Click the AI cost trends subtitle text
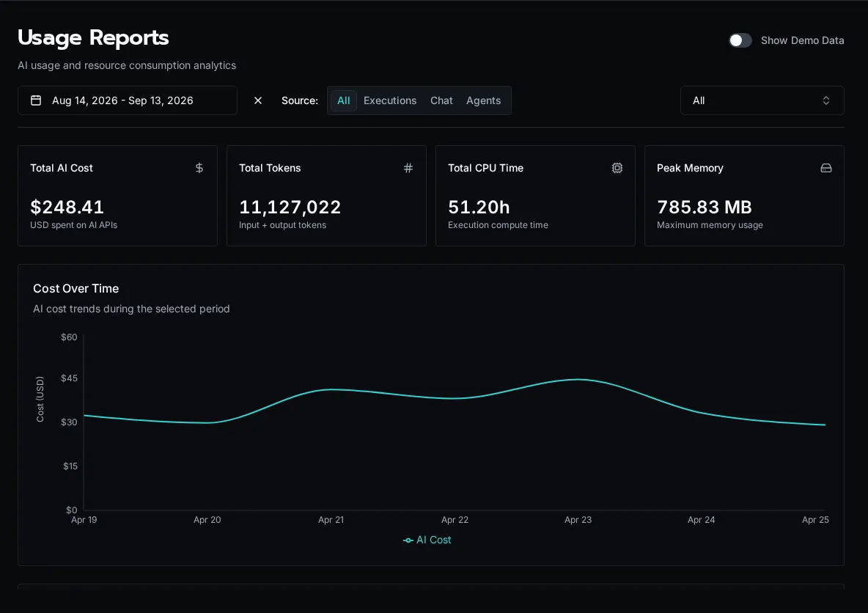868x613 pixels. (x=131, y=309)
